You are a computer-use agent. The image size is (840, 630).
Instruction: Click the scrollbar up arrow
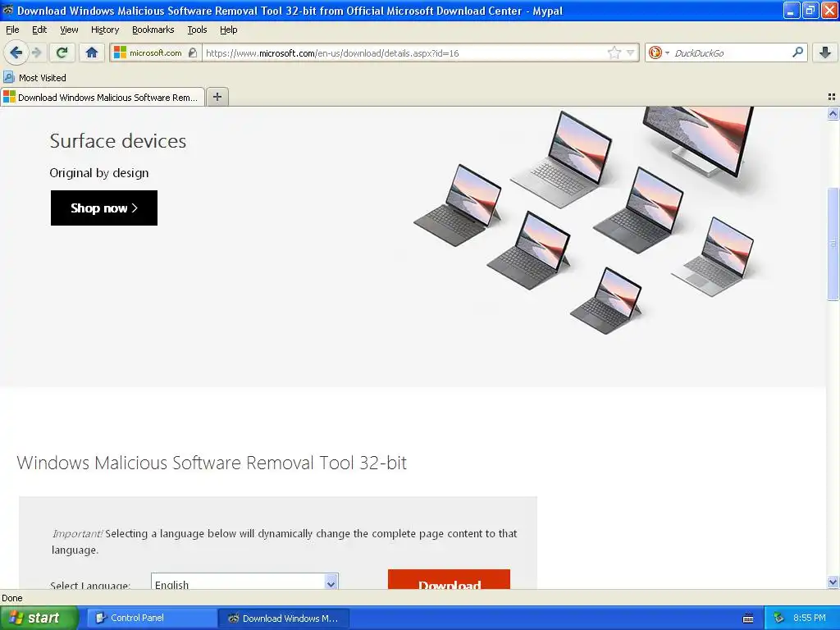(x=833, y=113)
